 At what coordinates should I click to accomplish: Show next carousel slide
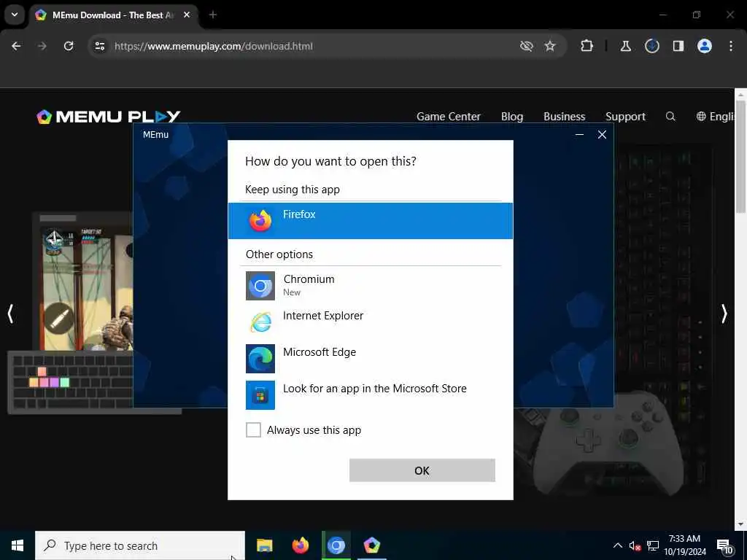point(724,314)
